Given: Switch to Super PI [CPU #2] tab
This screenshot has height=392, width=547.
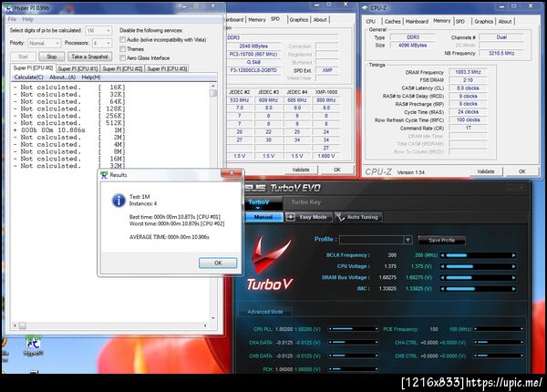Looking at the screenshot, I should click(122, 68).
